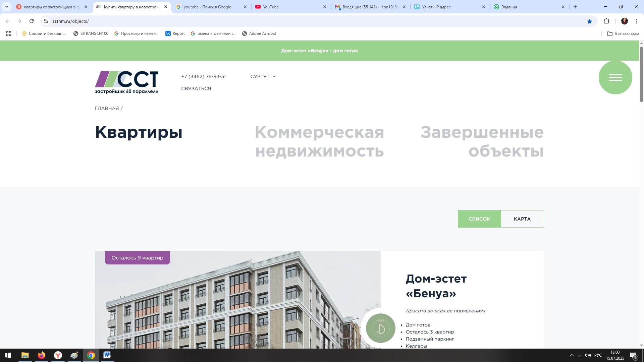
Task: Switch to квартиры от застройщика tab
Action: tap(52, 7)
